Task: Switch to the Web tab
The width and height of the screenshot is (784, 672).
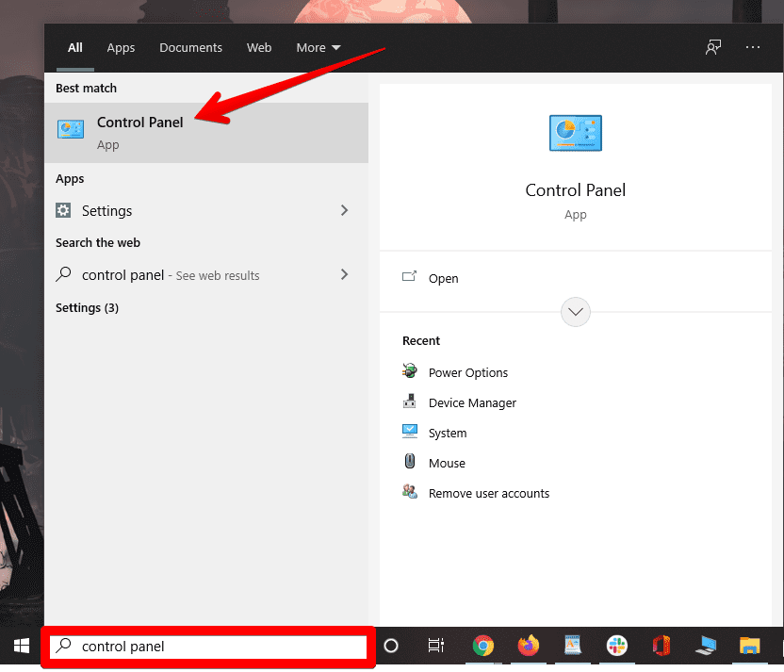Action: point(259,47)
